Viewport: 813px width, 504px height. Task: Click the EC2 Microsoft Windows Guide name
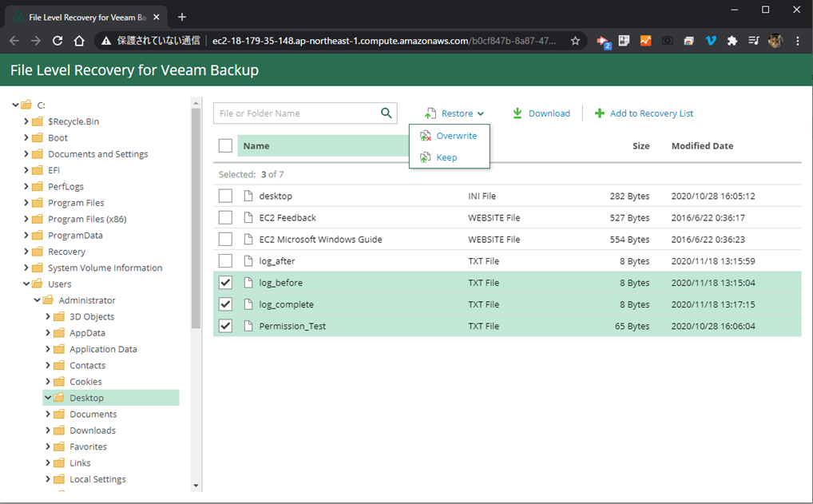coord(320,239)
